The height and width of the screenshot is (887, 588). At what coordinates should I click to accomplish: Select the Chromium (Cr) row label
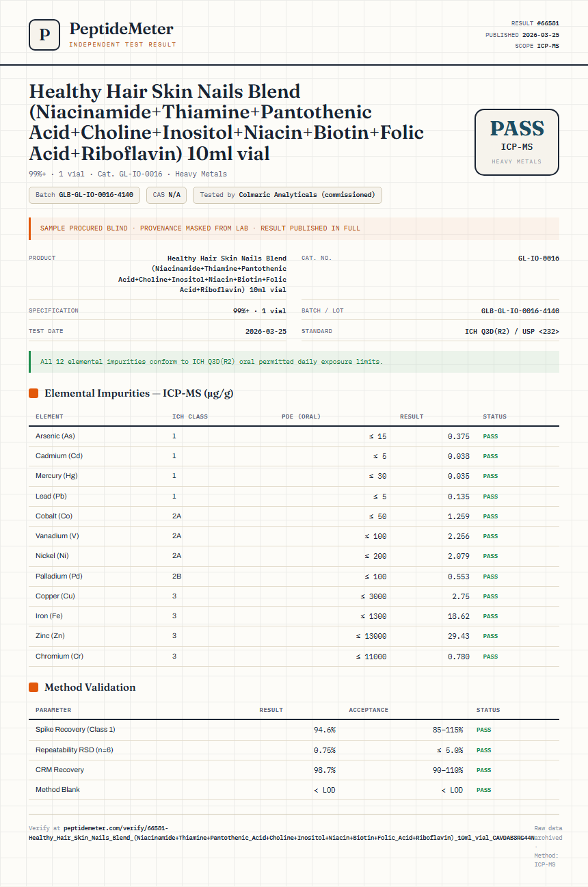tap(59, 657)
